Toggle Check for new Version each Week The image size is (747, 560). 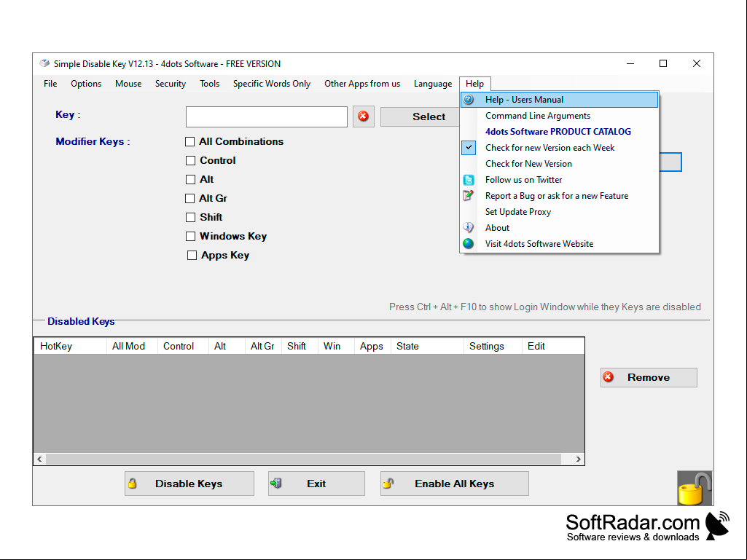(x=559, y=148)
